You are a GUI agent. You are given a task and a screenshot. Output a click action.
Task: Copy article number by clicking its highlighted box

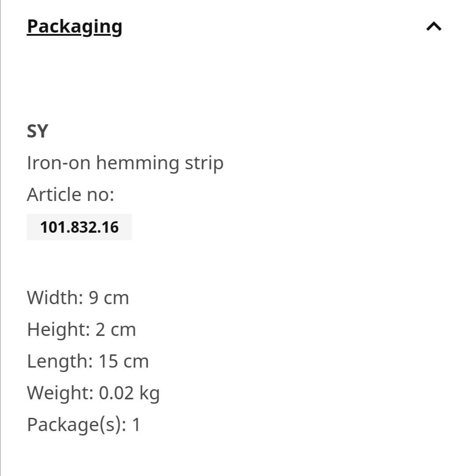[79, 227]
